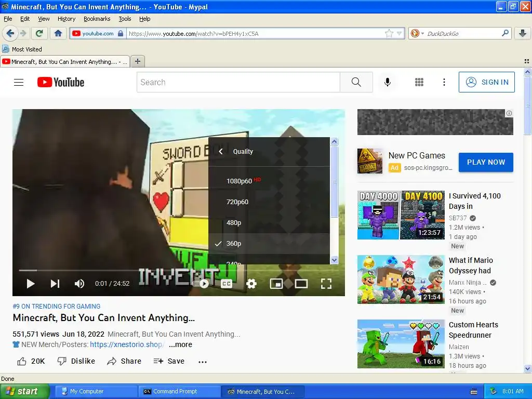The width and height of the screenshot is (532, 399).
Task: Click the SIGN IN button
Action: (x=486, y=82)
